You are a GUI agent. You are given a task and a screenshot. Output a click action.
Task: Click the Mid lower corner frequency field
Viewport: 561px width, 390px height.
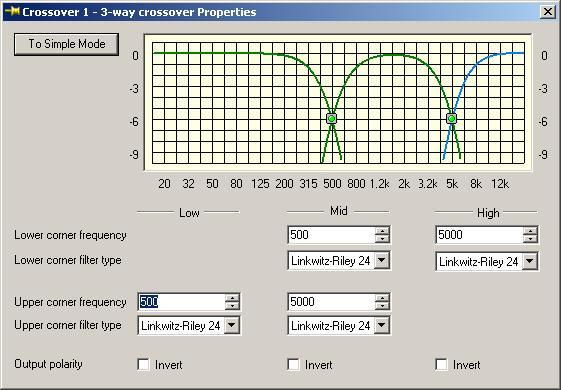coord(332,235)
